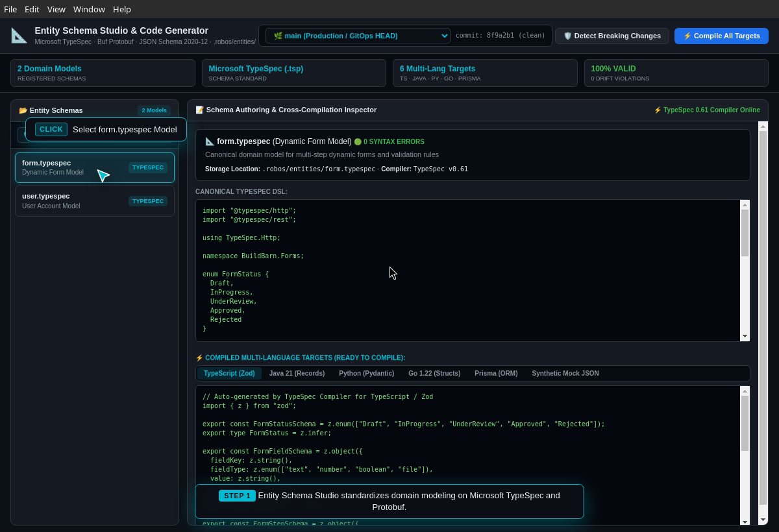The width and height of the screenshot is (779, 532).
Task: Click Compile All Targets button
Action: pyautogui.click(x=721, y=36)
